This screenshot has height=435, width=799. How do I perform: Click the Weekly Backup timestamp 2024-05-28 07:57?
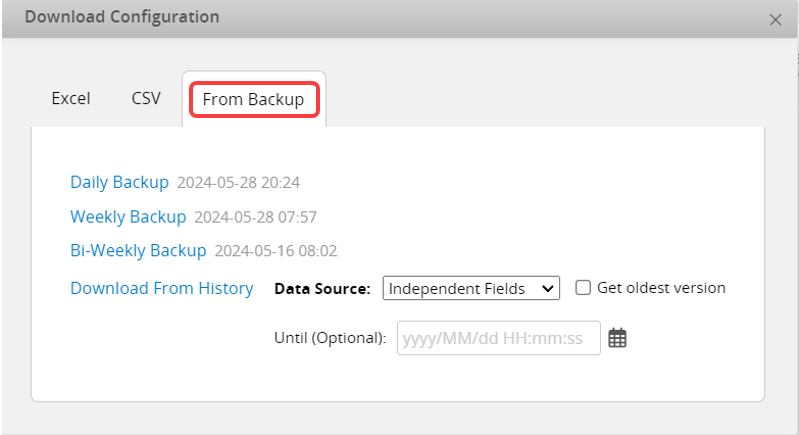click(x=255, y=217)
